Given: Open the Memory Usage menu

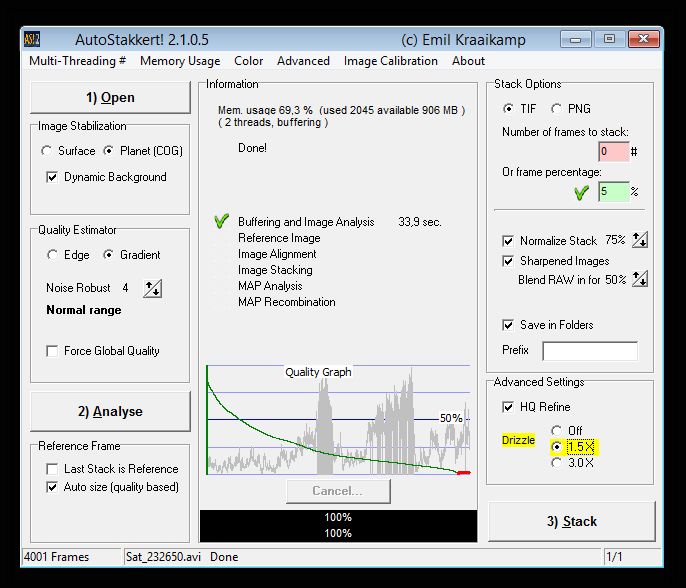Looking at the screenshot, I should tap(180, 61).
